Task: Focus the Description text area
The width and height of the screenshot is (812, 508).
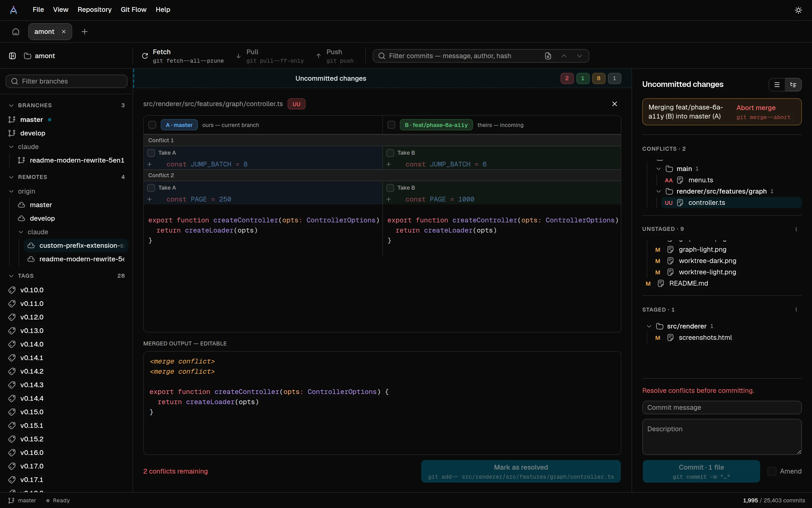Action: pos(722,437)
